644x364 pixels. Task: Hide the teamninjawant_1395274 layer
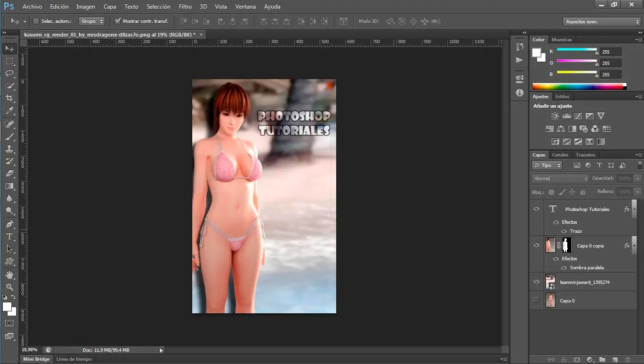coord(537,282)
